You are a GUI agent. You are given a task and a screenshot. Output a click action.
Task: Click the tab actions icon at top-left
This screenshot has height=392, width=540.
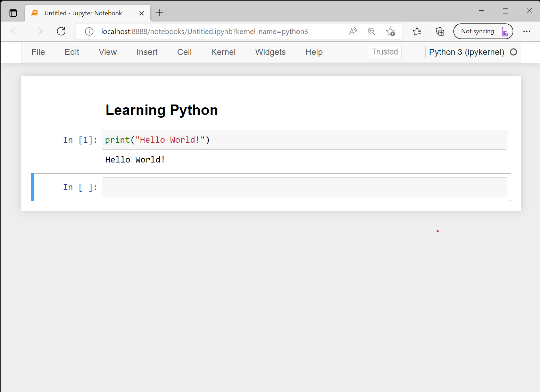click(13, 13)
